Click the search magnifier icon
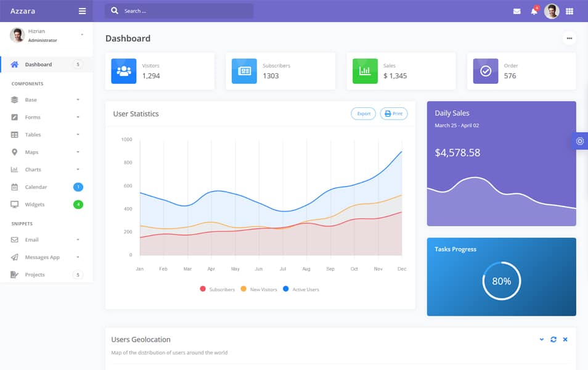The image size is (588, 370). tap(114, 10)
